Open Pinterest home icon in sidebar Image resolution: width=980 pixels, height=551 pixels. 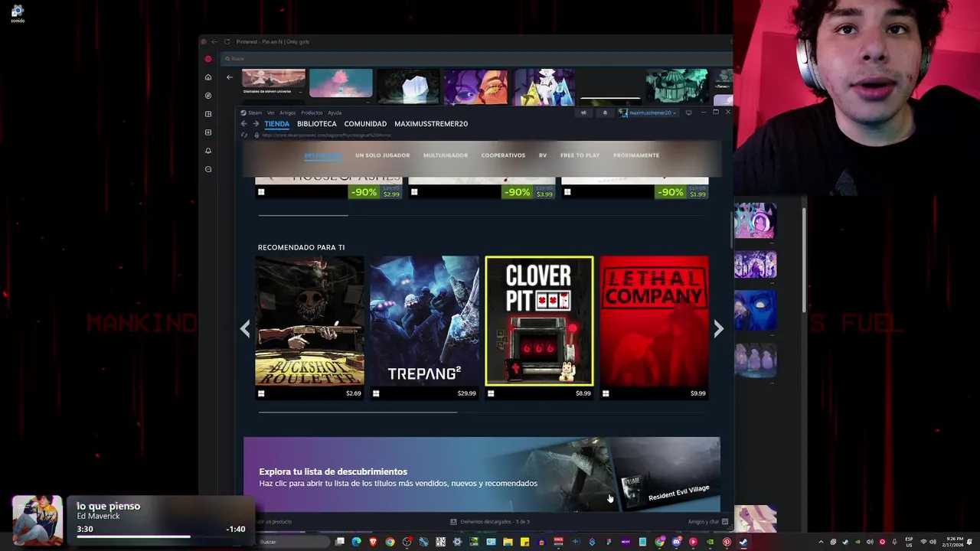point(208,77)
